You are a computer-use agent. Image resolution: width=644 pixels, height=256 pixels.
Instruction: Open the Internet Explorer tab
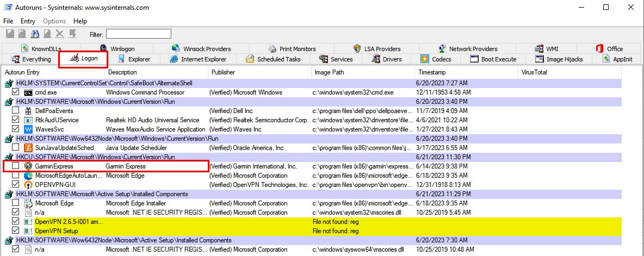[x=198, y=59]
